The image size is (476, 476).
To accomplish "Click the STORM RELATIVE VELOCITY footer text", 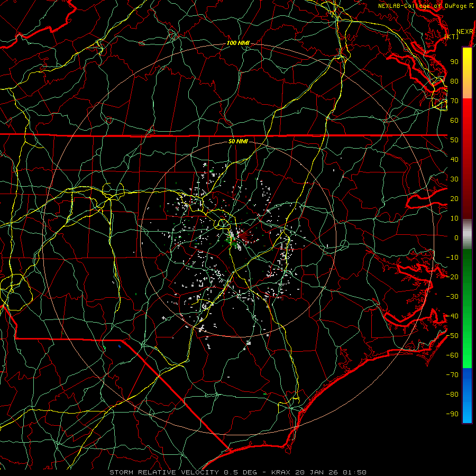I will click(x=166, y=472).
